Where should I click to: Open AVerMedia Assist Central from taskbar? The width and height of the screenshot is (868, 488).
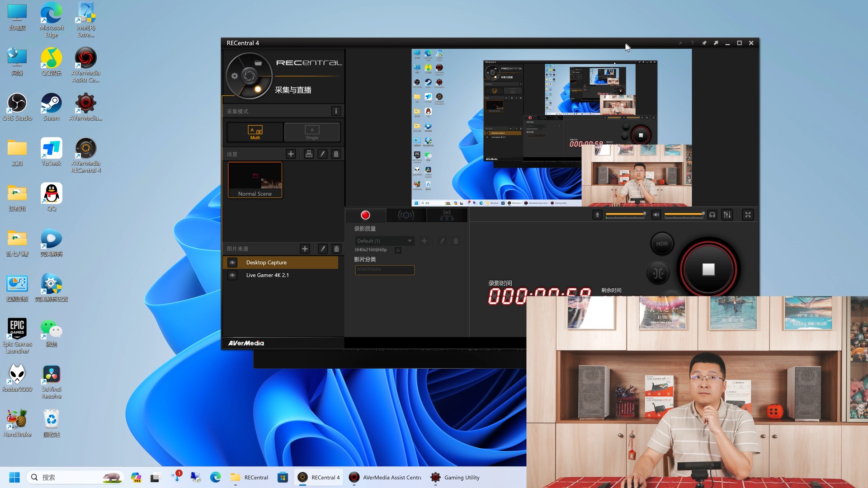386,477
